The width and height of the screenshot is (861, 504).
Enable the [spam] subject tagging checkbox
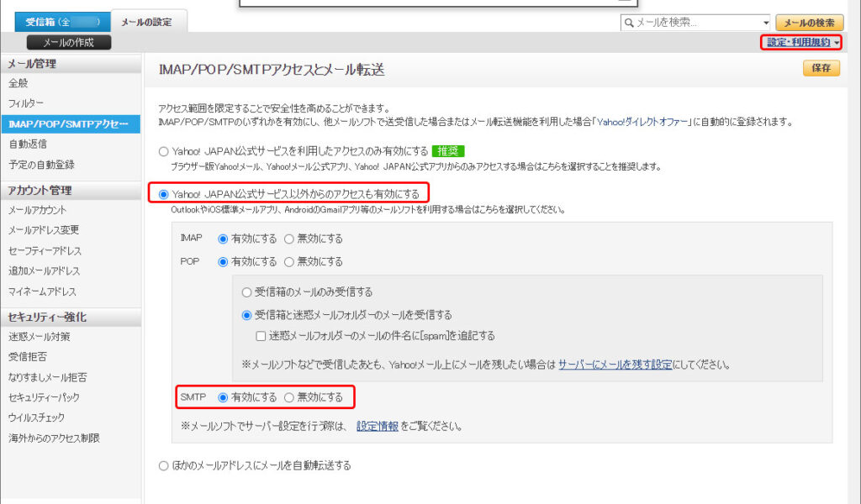(x=261, y=335)
